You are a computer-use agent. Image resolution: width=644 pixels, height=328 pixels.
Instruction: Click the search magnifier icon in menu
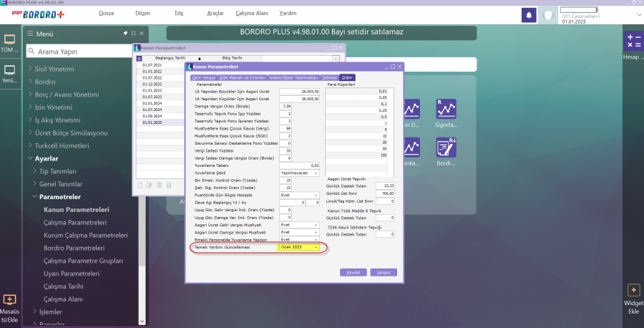(x=31, y=52)
